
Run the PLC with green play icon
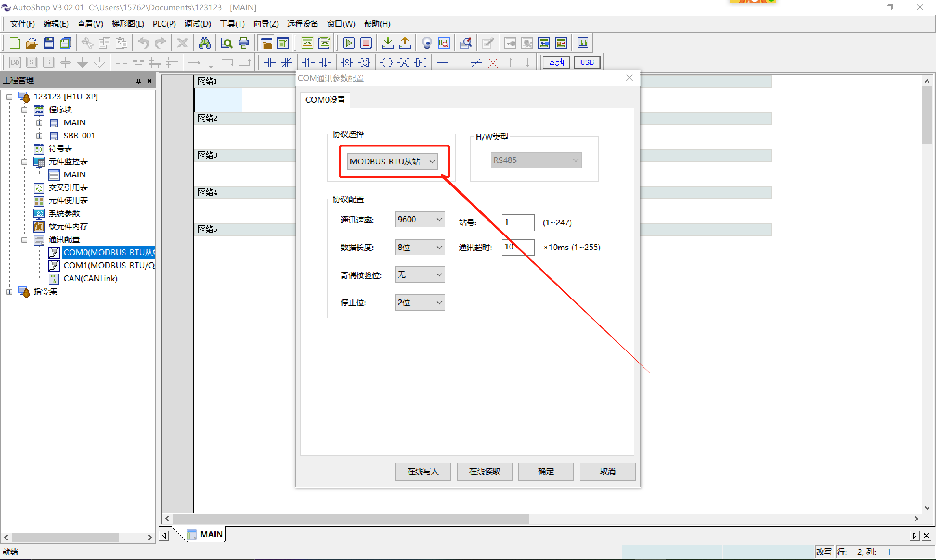pos(349,43)
